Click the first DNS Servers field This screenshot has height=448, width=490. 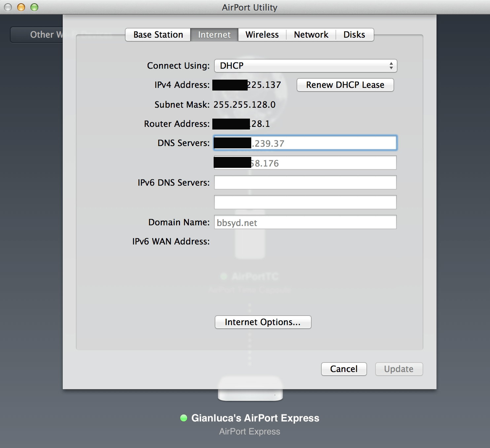tap(305, 143)
